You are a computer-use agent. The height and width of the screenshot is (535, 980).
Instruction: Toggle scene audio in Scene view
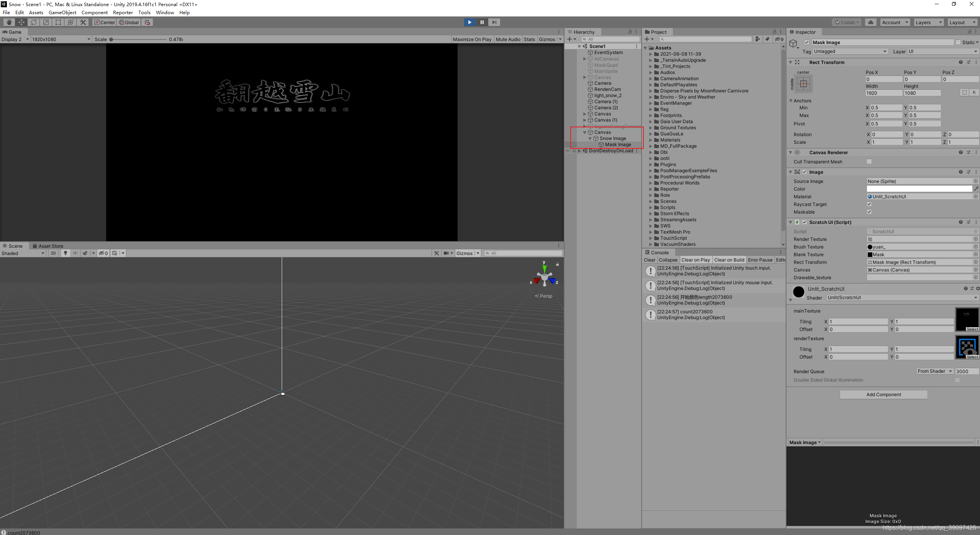pyautogui.click(x=76, y=253)
